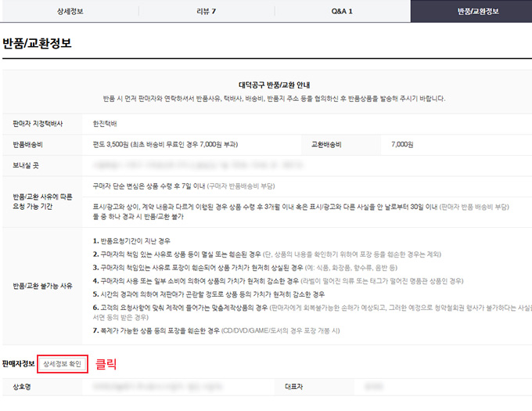Click reason 7 about 복제가 가능한 상품
The width and height of the screenshot is (532, 411).
216,330
